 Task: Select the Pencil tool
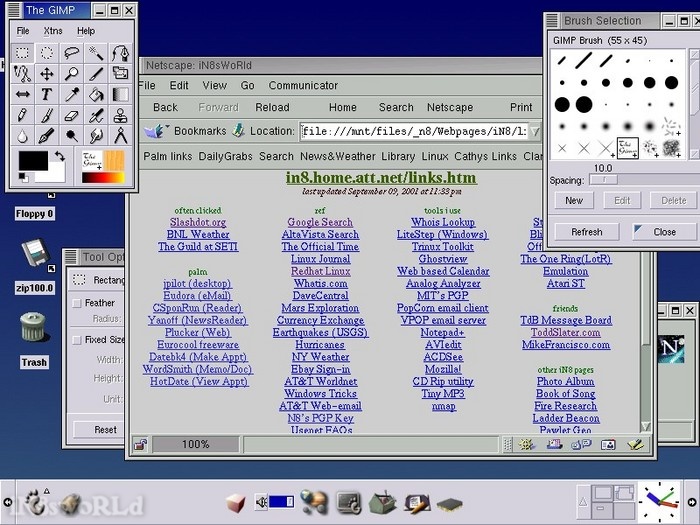coord(22,115)
